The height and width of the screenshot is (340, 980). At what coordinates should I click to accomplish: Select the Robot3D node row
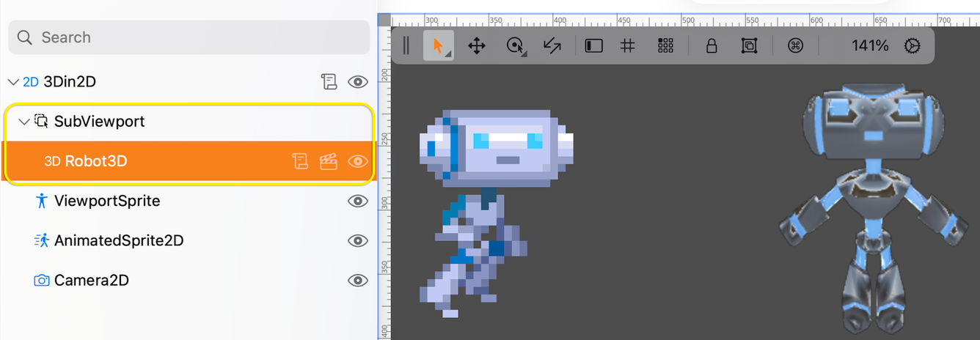(x=189, y=161)
